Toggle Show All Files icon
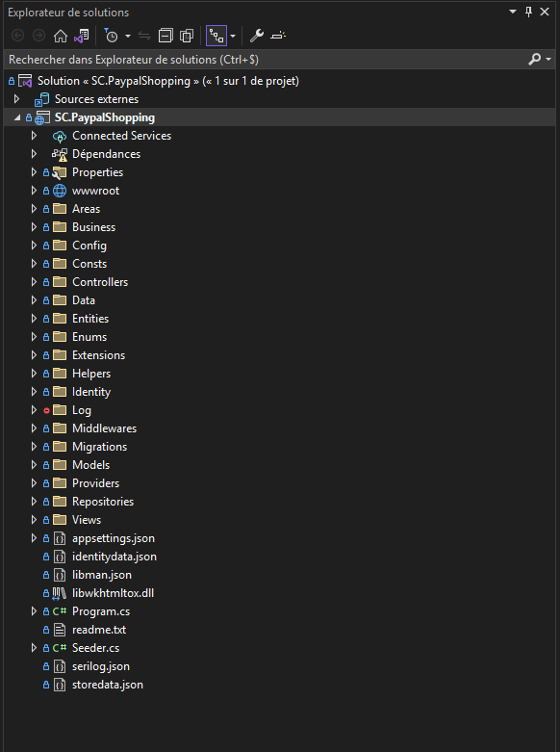 pos(187,36)
